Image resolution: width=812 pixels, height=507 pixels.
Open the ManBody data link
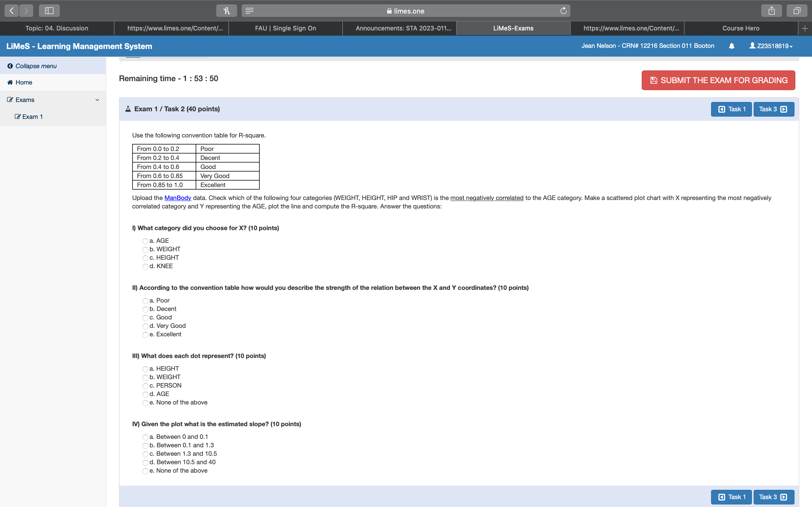pos(178,198)
